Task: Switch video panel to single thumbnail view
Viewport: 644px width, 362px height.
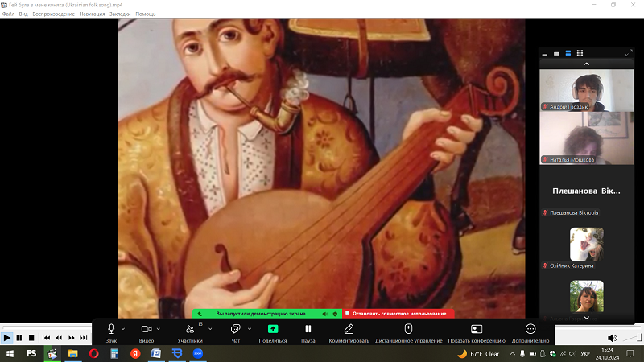Action: click(x=556, y=53)
